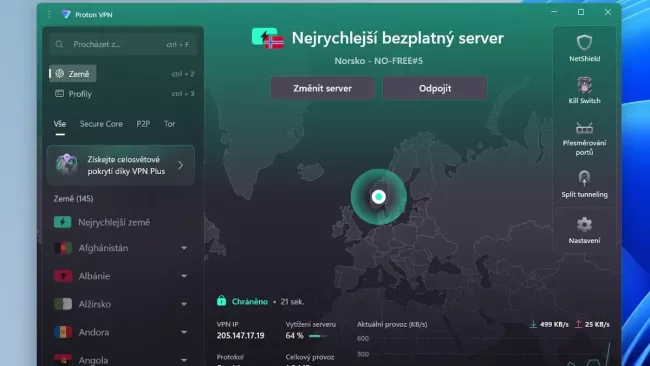The width and height of the screenshot is (650, 366).
Task: Click the Země (145) heading
Action: click(73, 199)
